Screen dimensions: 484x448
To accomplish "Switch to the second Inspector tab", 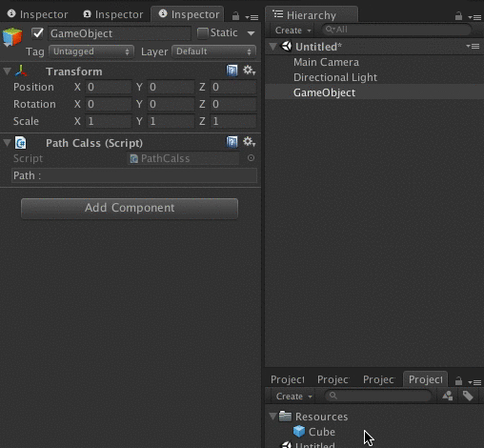I will 113,14.
